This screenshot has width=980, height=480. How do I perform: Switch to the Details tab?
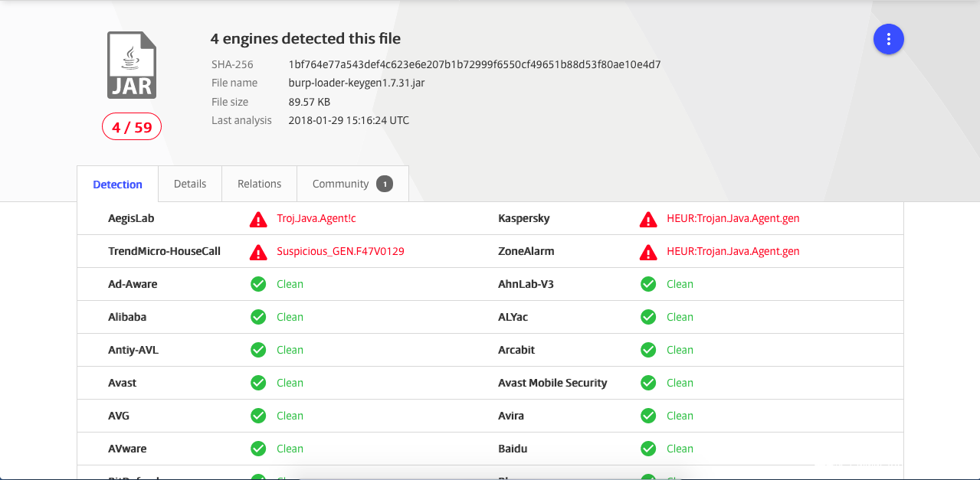(x=190, y=184)
